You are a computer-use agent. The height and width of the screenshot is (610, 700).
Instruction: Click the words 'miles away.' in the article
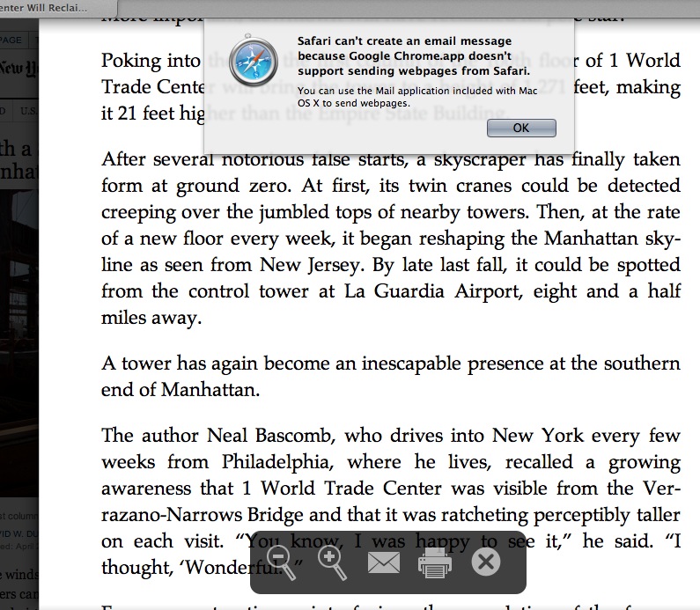(151, 318)
